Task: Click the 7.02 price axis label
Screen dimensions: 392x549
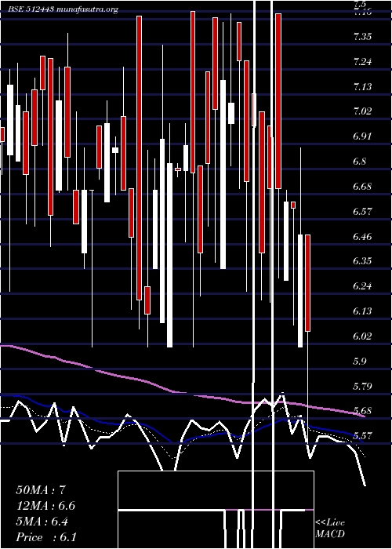Action: [x=363, y=111]
